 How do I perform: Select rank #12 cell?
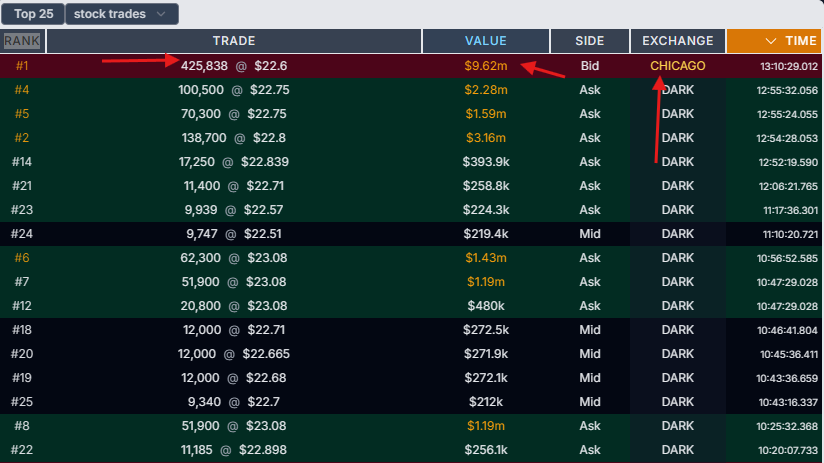point(22,306)
